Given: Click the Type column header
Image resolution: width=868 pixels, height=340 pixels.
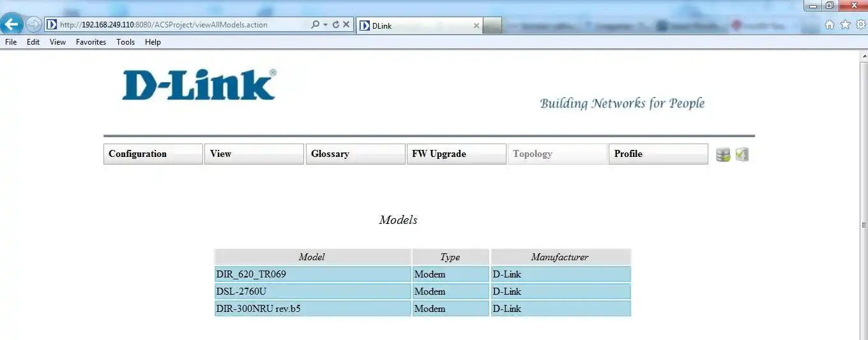Looking at the screenshot, I should pyautogui.click(x=450, y=257).
